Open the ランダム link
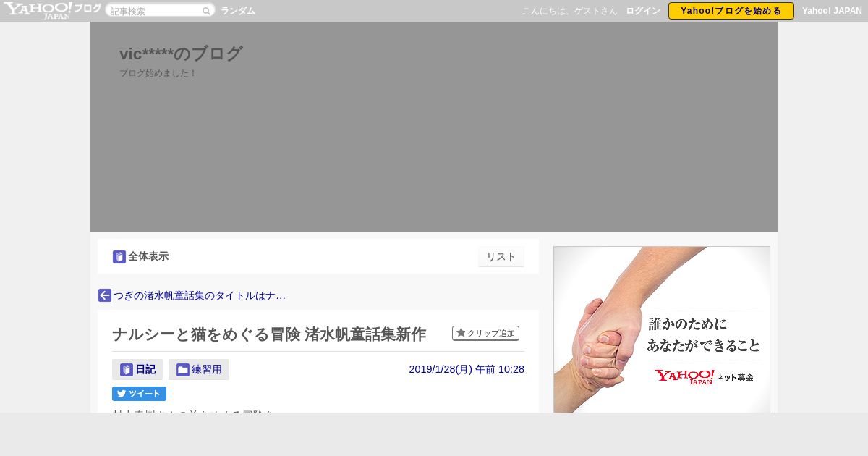868x456 pixels. [238, 11]
